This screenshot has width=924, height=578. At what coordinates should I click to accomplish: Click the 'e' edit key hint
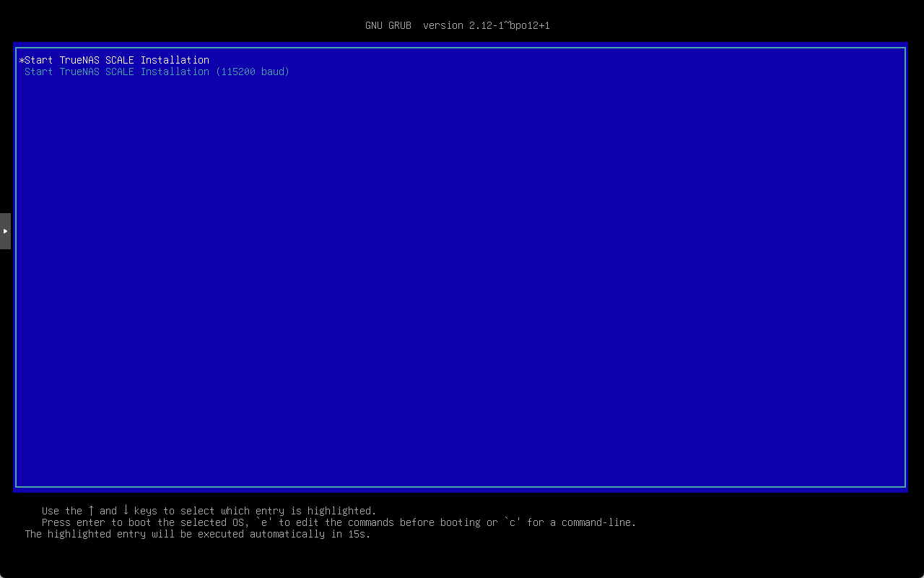tap(264, 522)
